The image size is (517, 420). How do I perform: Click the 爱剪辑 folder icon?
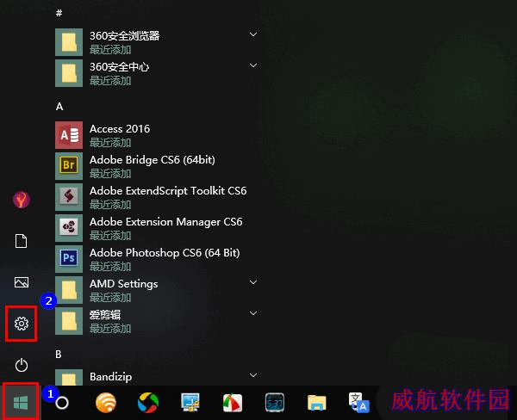point(69,321)
